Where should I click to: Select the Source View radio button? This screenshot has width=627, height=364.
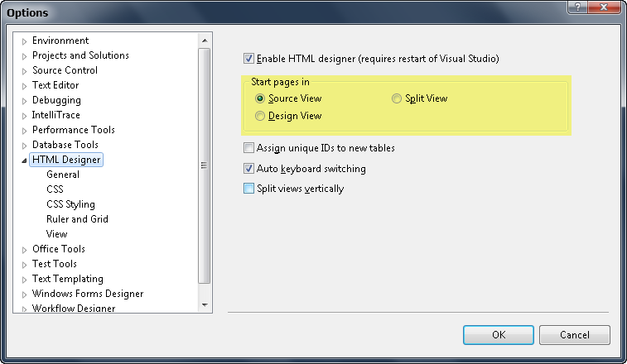pyautogui.click(x=261, y=98)
